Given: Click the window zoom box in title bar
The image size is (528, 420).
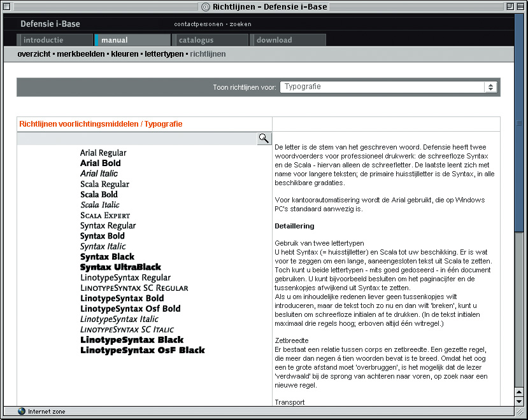Looking at the screenshot, I should pos(510,6).
